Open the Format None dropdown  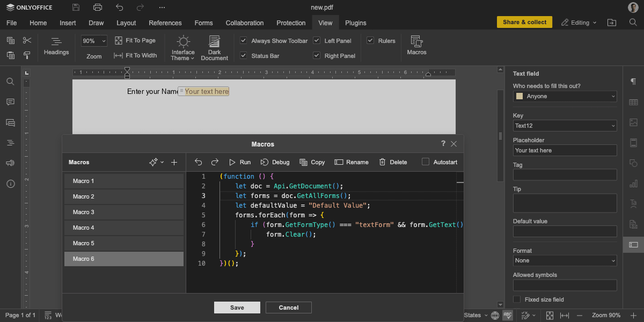[565, 260]
